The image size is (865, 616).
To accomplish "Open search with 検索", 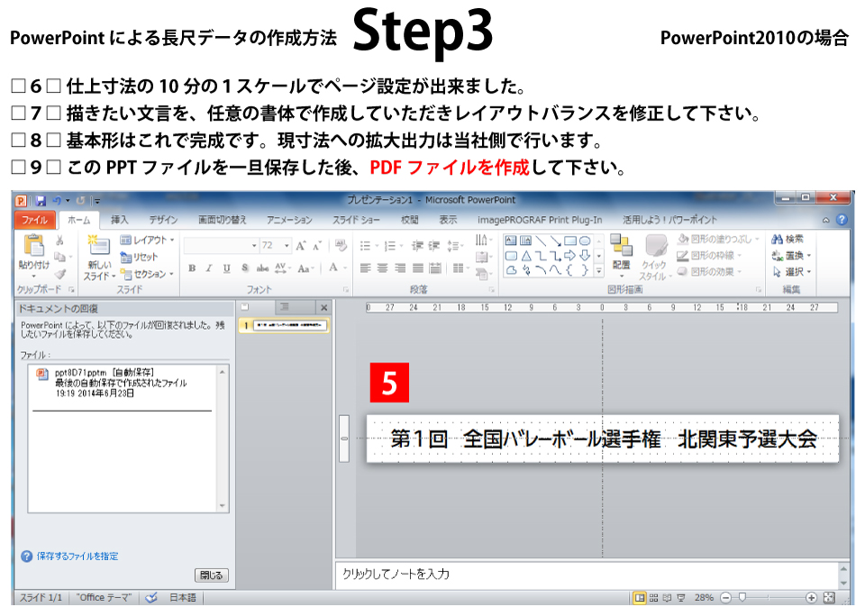I will pyautogui.click(x=788, y=239).
